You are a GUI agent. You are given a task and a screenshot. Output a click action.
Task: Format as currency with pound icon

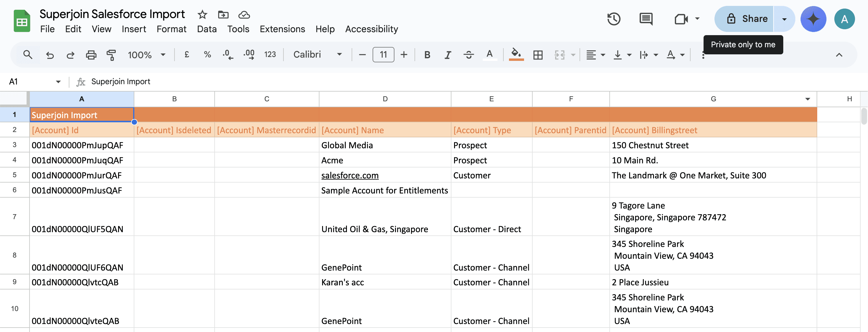[x=187, y=55]
